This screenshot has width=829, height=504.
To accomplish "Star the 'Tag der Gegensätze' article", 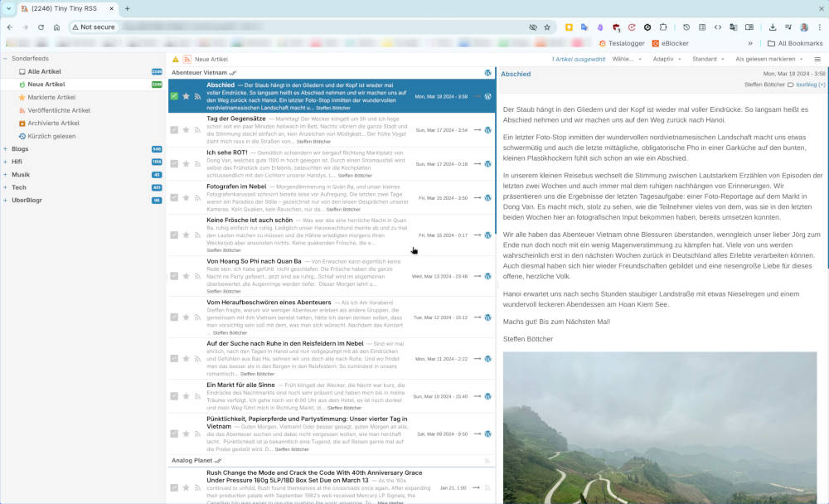I will point(186,130).
